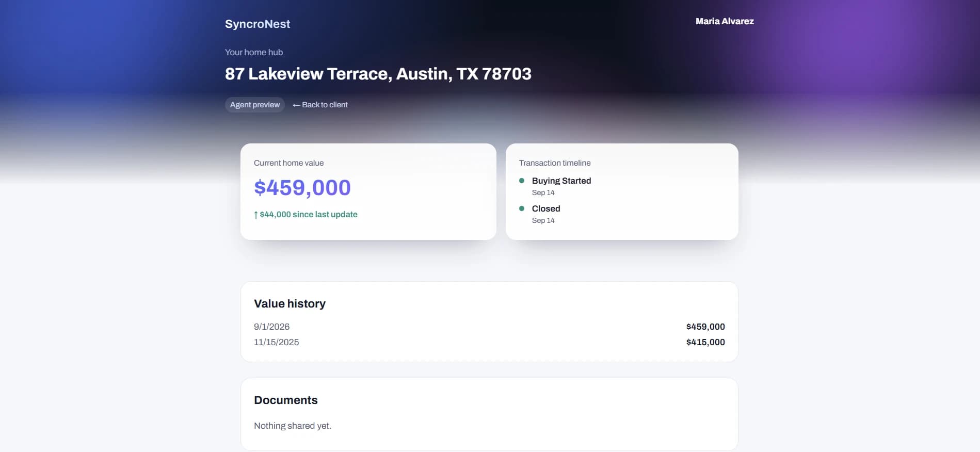The image size is (980, 452).
Task: Click the SyncroNest logo
Action: point(258,24)
